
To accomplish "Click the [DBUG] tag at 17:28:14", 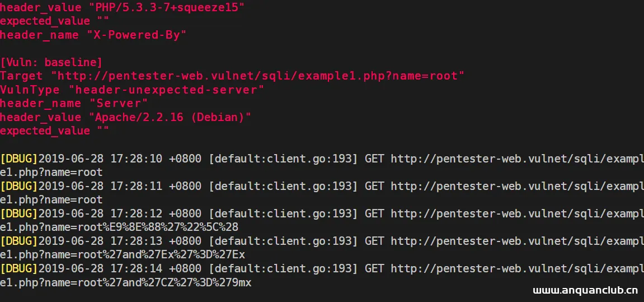I will [x=18, y=268].
